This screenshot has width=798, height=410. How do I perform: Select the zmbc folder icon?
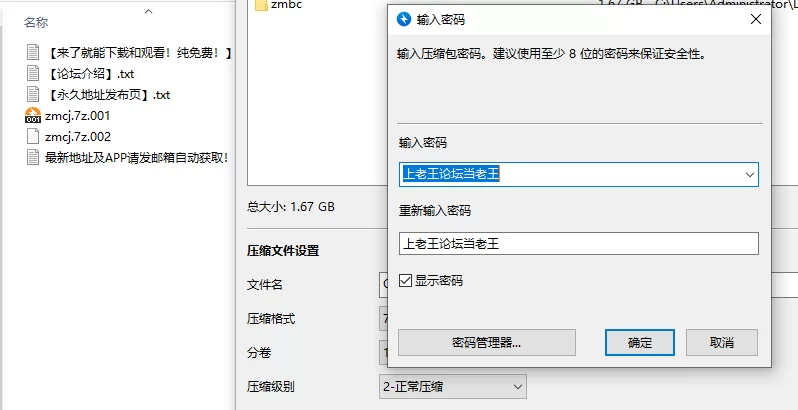(261, 5)
